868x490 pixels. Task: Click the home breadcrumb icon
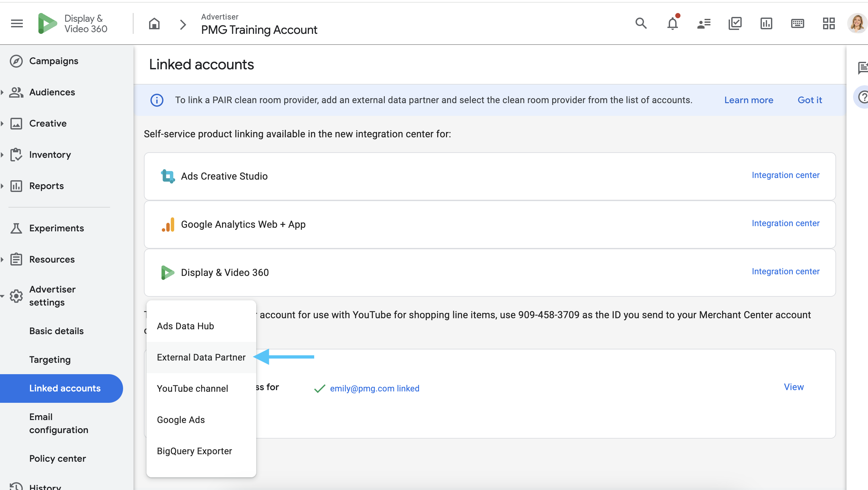(x=154, y=24)
